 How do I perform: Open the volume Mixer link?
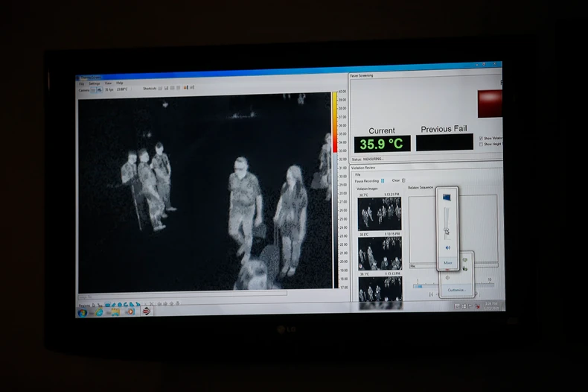tap(447, 262)
